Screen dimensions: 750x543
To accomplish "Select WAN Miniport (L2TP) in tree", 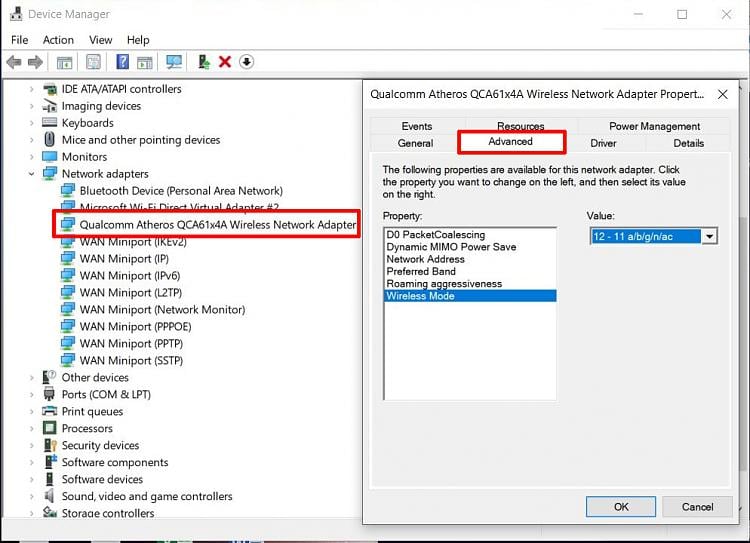I will click(x=131, y=292).
